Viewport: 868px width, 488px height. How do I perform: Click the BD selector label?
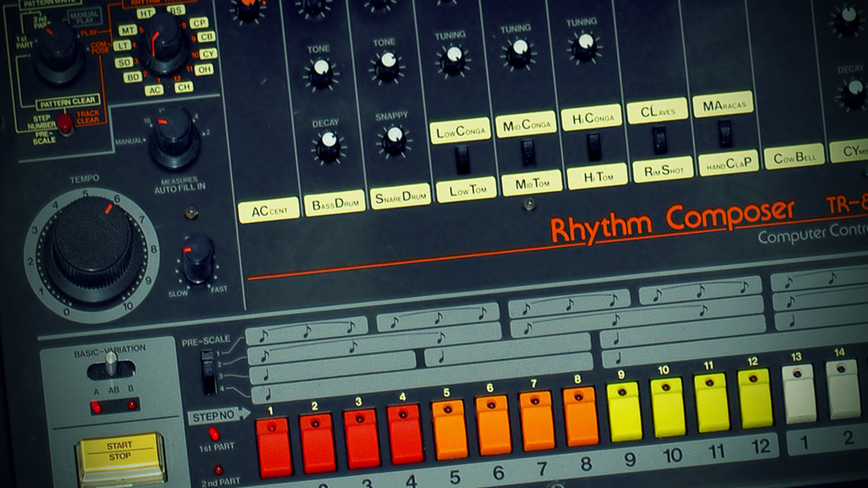pos(133,77)
